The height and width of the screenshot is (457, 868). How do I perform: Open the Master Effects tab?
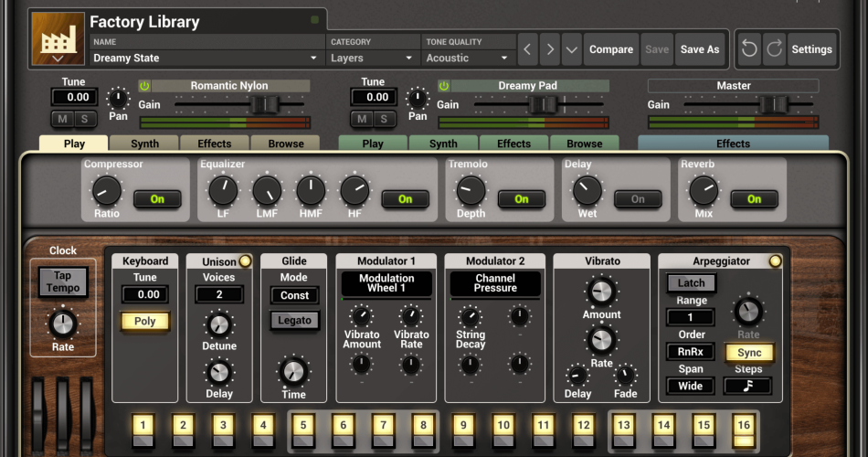(x=733, y=143)
